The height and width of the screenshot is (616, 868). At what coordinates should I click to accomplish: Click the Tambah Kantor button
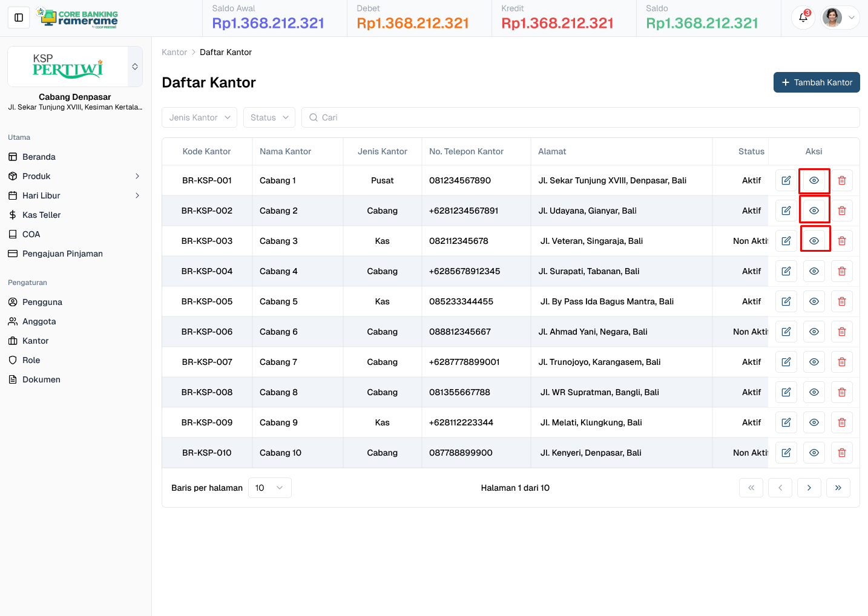pos(817,82)
